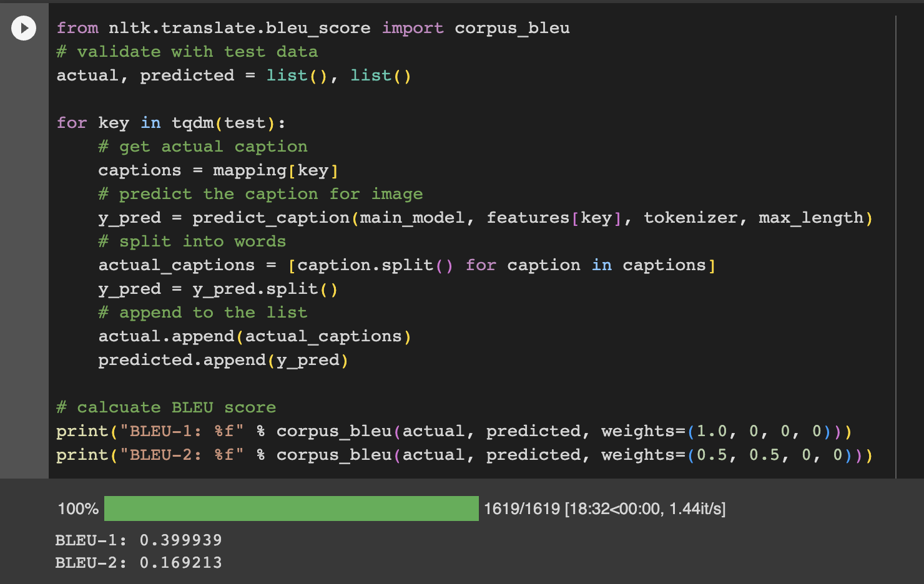This screenshot has width=924, height=584.
Task: Click the "# split into words" comment
Action: click(x=192, y=241)
